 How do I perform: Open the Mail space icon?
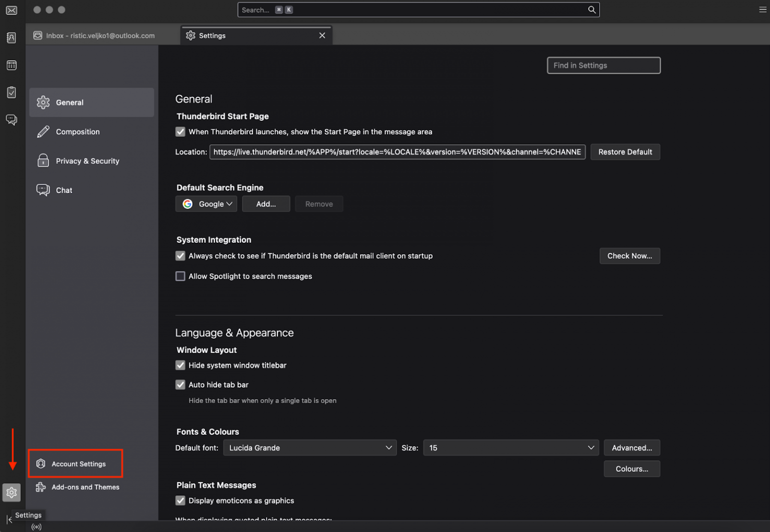pyautogui.click(x=12, y=11)
